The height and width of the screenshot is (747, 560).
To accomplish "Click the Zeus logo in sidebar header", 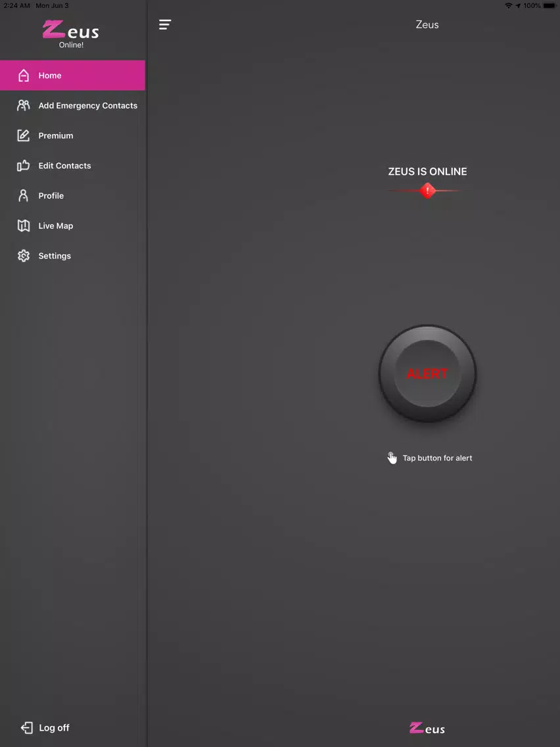I will pyautogui.click(x=70, y=30).
